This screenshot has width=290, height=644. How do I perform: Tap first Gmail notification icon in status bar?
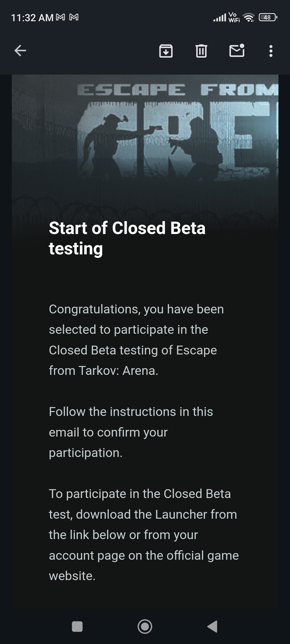[60, 18]
